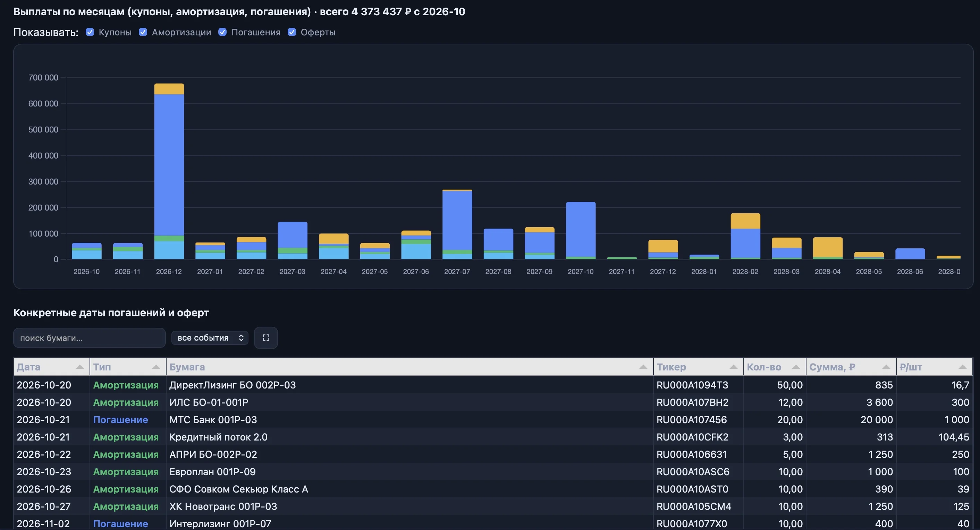This screenshot has height=530, width=980.
Task: Sort by ₽/шт column arrow
Action: (x=963, y=367)
